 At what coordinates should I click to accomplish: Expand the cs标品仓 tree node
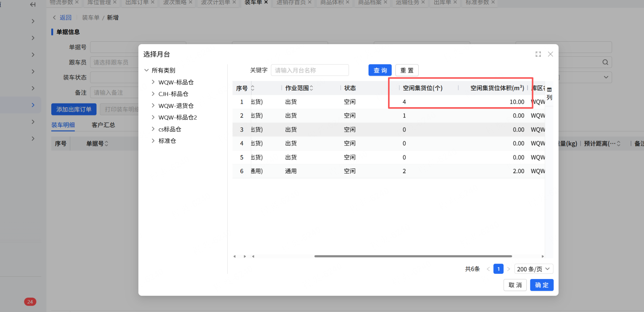click(153, 129)
